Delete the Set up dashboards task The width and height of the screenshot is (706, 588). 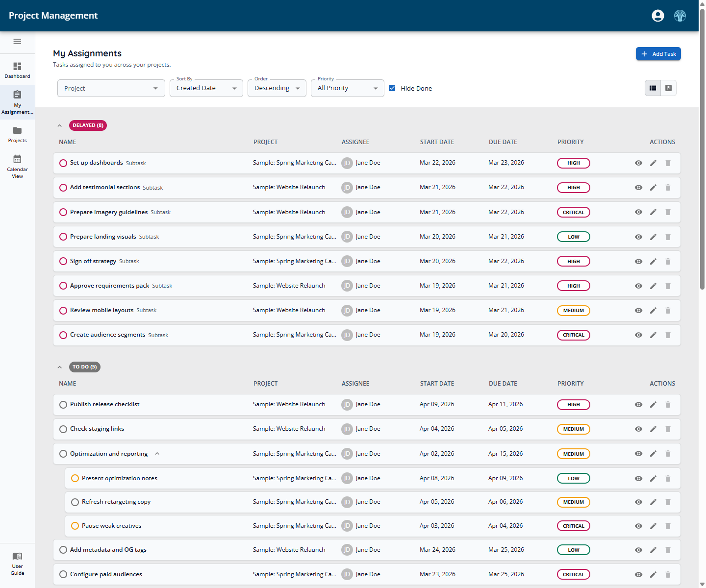point(668,163)
